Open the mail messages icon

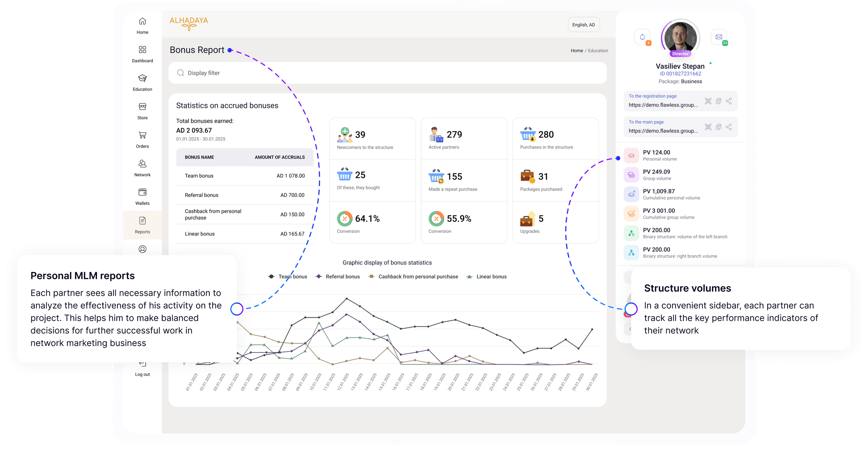pyautogui.click(x=719, y=37)
